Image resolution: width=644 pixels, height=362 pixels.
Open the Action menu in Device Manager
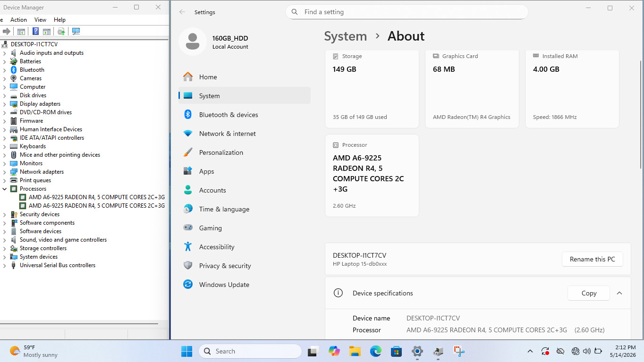pos(18,20)
